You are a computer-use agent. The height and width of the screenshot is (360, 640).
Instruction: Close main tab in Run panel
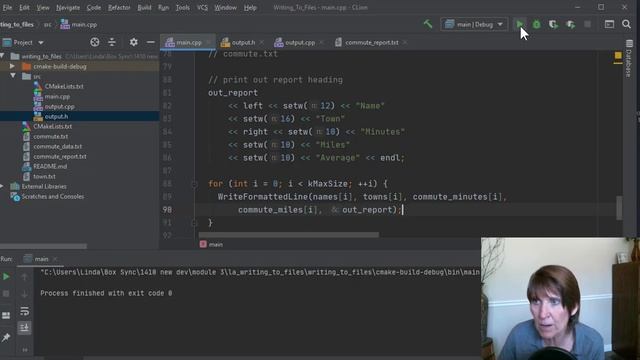55,259
